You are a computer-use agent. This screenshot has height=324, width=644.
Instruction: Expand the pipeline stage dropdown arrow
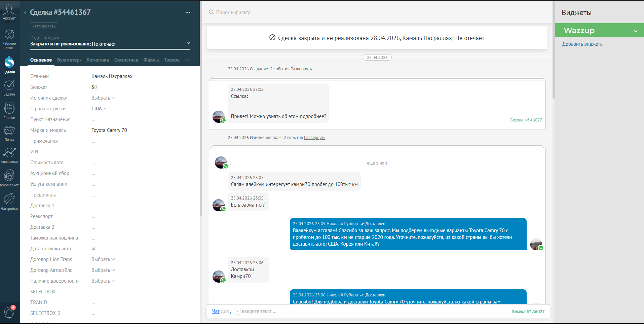188,43
